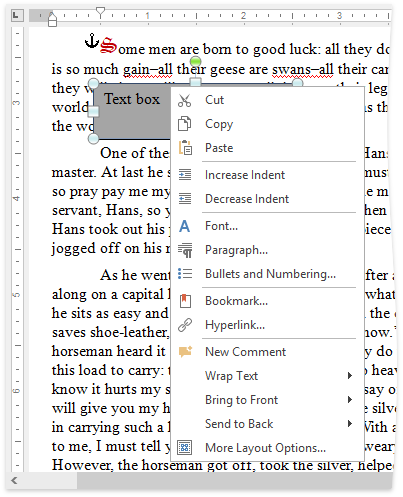403x497 pixels.
Task: Click the 'Text box' label inside the shape
Action: click(132, 99)
